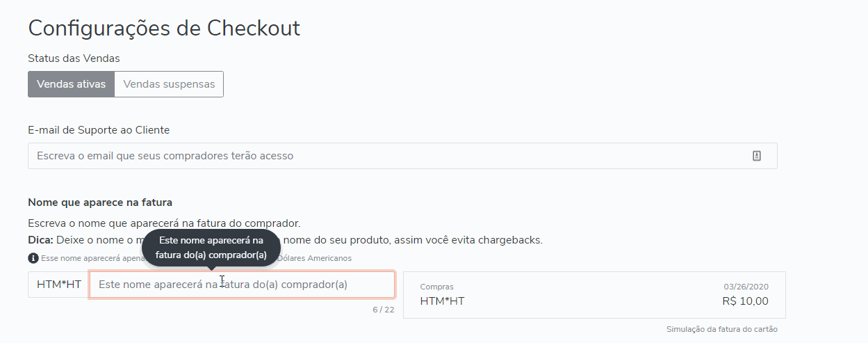Click the 6 / 22 character counter

[x=383, y=310]
